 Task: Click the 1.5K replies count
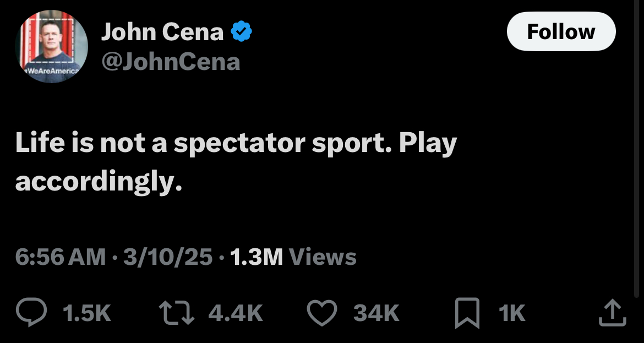coord(87,313)
